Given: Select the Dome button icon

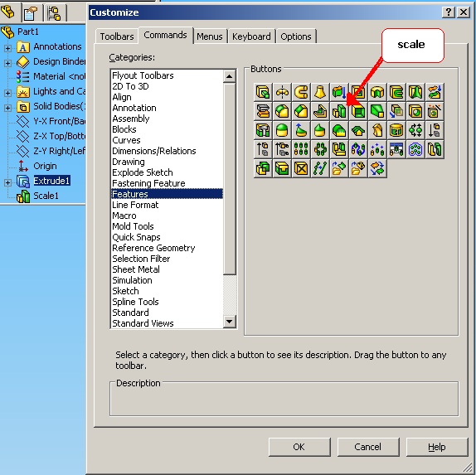Looking at the screenshot, I should click(282, 130).
